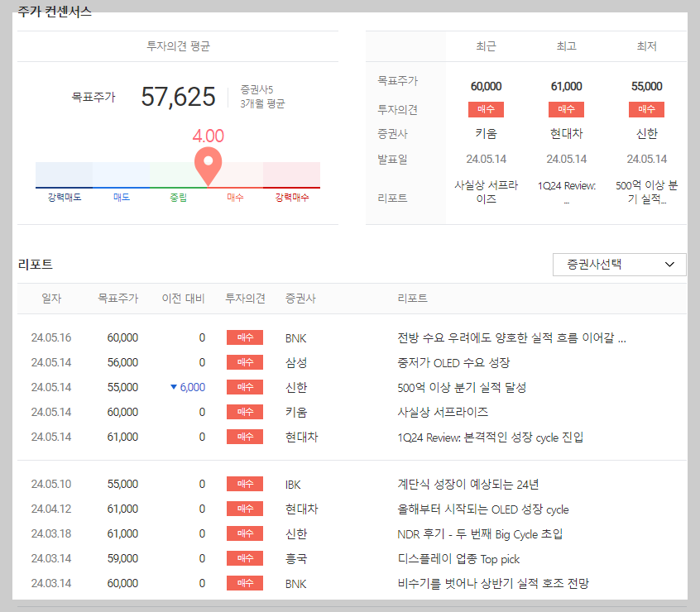Click the 주가 컨센서스 title

[x=55, y=11]
